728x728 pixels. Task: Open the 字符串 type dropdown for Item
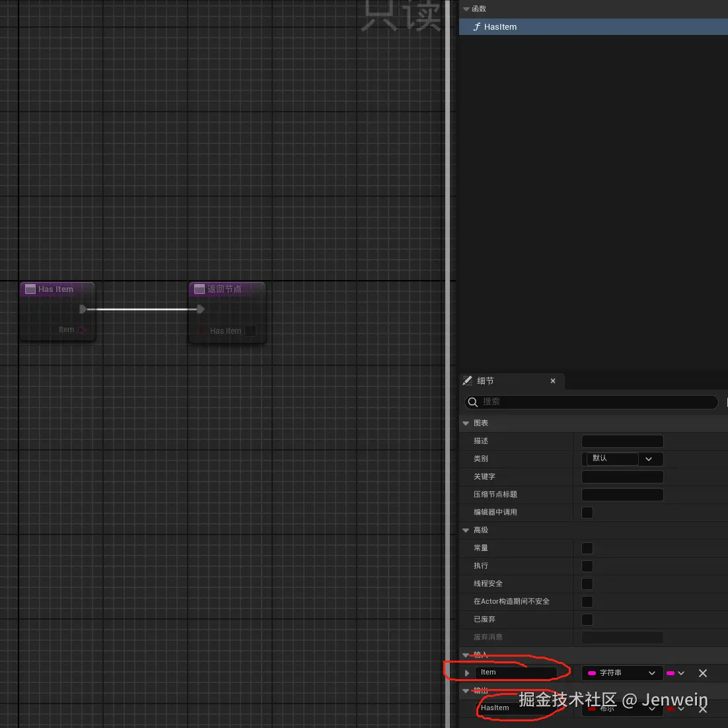point(622,673)
